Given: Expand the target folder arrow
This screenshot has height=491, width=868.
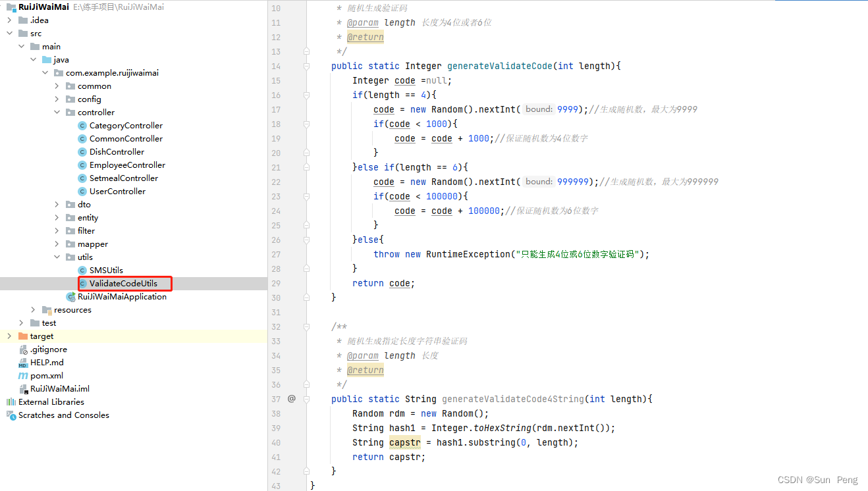Looking at the screenshot, I should click(x=9, y=336).
